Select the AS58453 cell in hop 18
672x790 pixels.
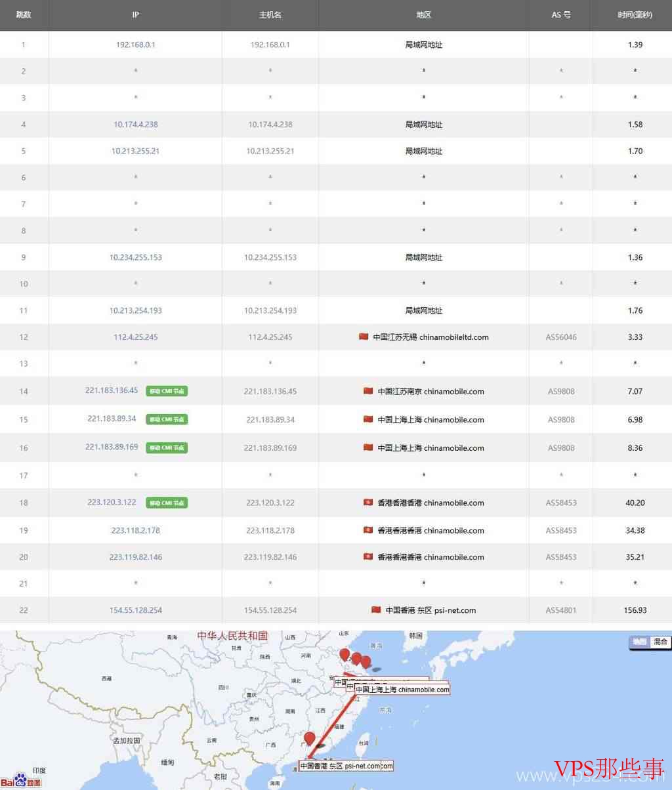(561, 503)
